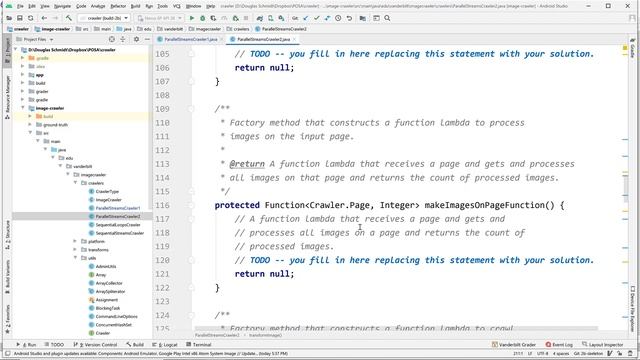Click the Save All toolbar icon
Viewport: 640px width, 360px height.
[19, 18]
